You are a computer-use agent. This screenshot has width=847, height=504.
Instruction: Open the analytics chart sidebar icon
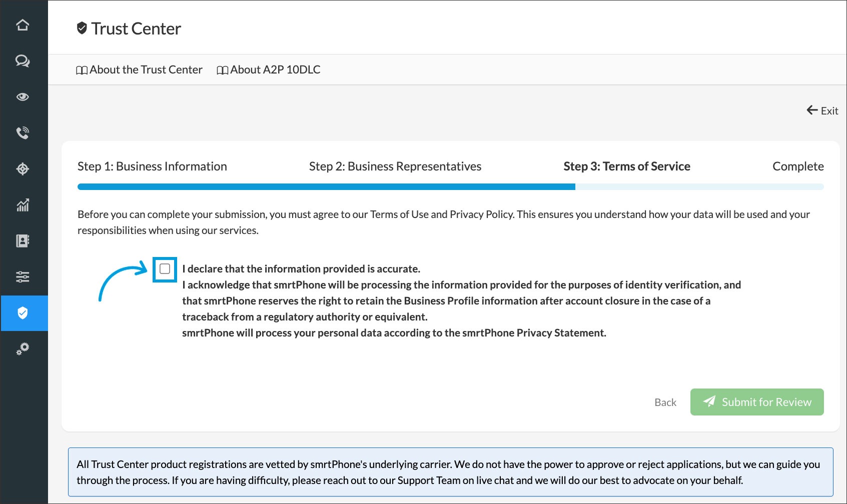point(23,205)
